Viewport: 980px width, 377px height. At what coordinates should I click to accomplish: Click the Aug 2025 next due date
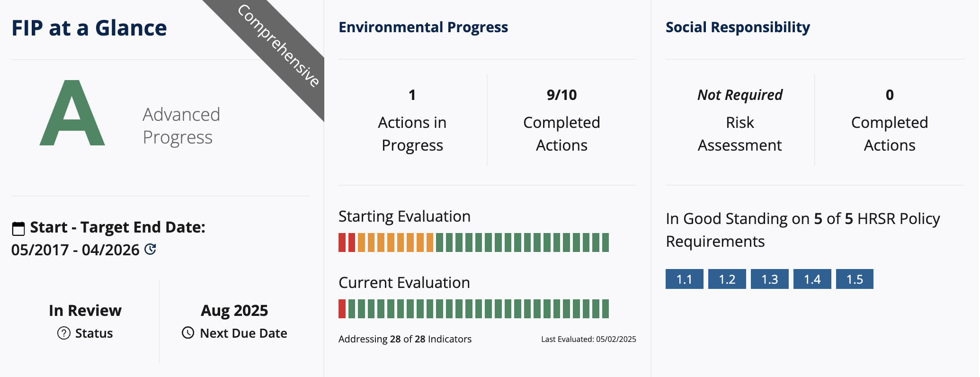coord(234,311)
